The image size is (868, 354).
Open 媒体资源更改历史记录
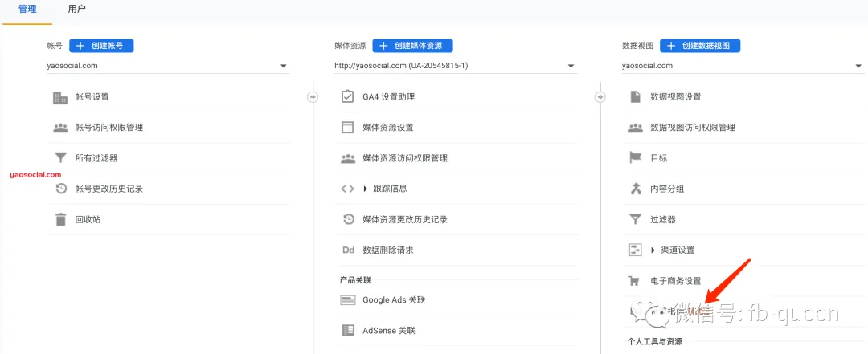405,220
